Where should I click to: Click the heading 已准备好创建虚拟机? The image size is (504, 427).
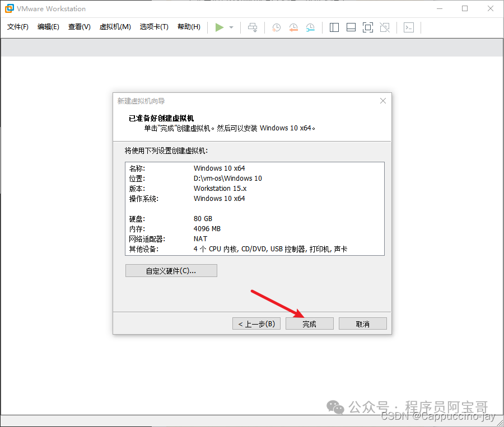(161, 118)
